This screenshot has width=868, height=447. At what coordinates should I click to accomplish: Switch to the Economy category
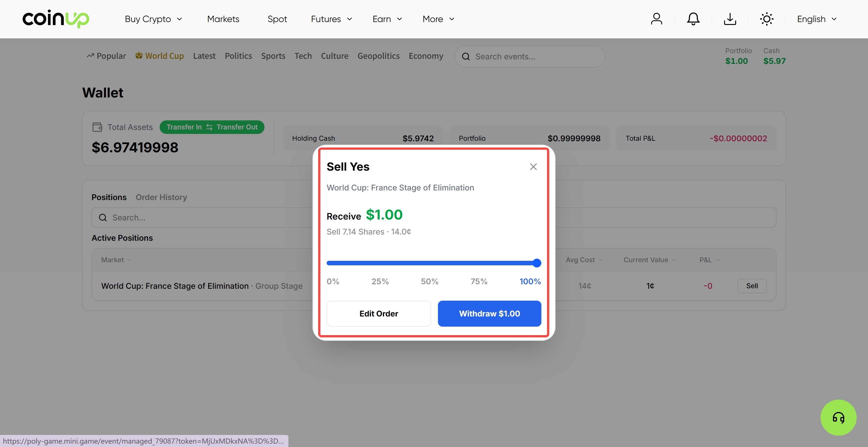pos(426,56)
